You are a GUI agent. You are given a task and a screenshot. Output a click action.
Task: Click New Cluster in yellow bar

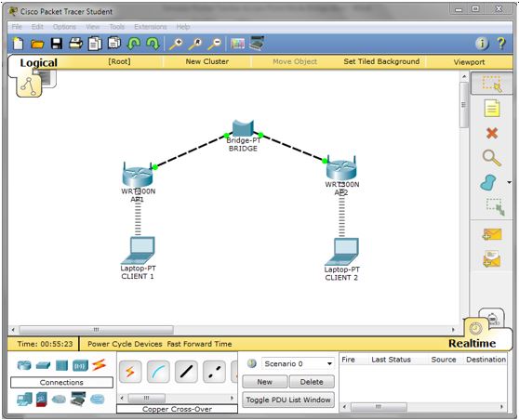pyautogui.click(x=207, y=61)
